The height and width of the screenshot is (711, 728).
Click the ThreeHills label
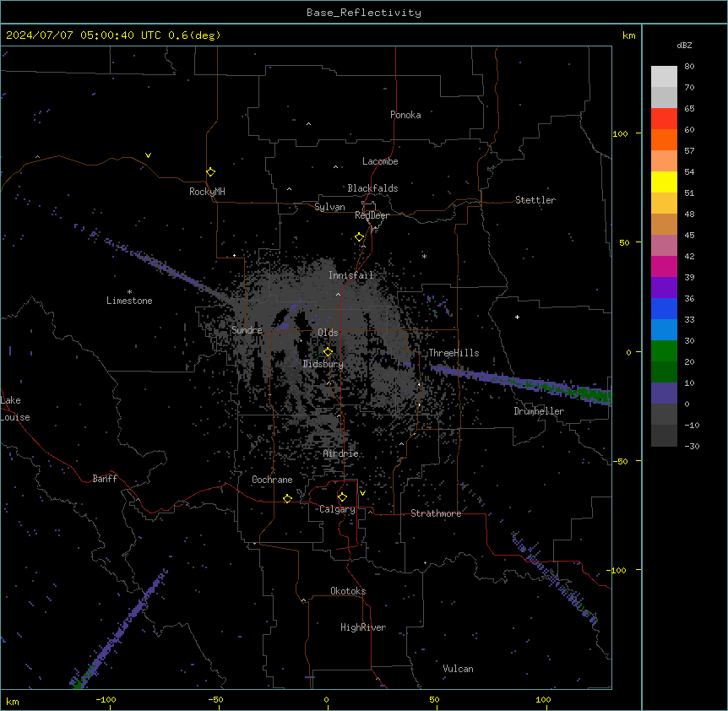coord(454,353)
